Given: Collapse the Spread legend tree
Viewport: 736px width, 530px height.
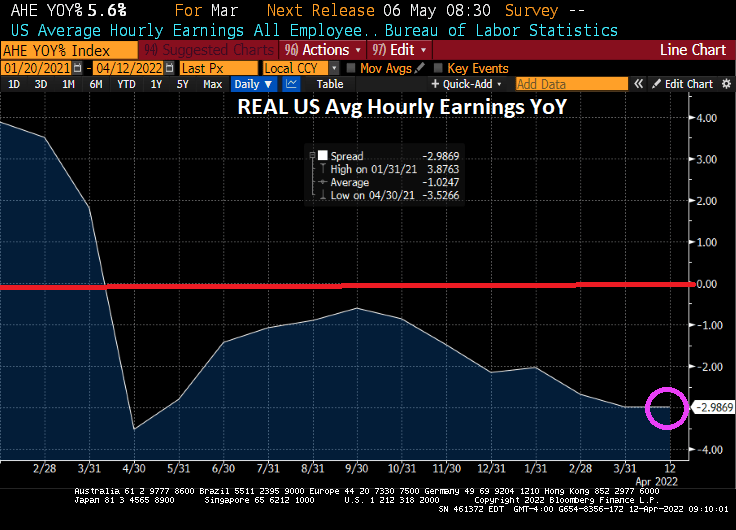Looking at the screenshot, I should coord(312,156).
